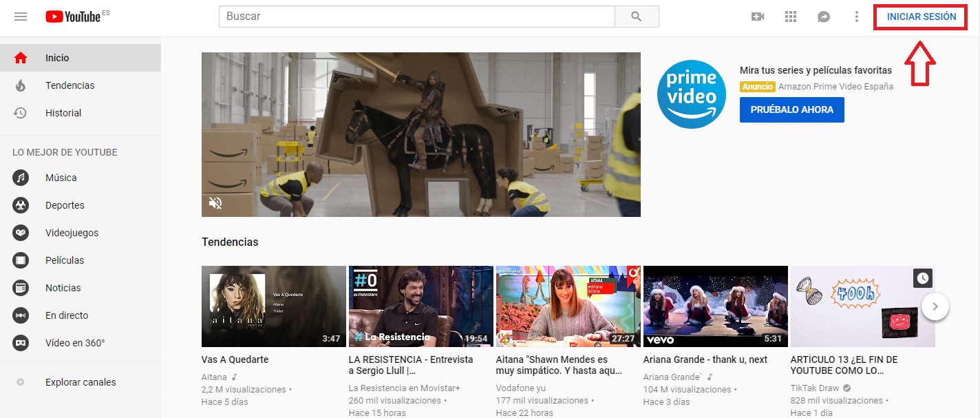Click the Prime Video round logo
The height and width of the screenshot is (418, 980).
tap(691, 94)
